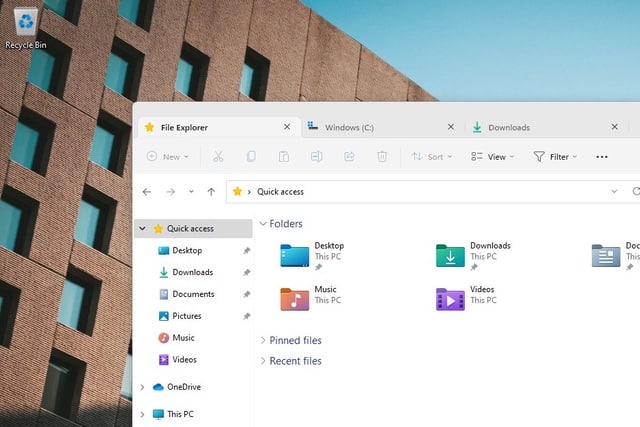Click the Paste clipboard icon
The height and width of the screenshot is (427, 640).
pos(284,157)
